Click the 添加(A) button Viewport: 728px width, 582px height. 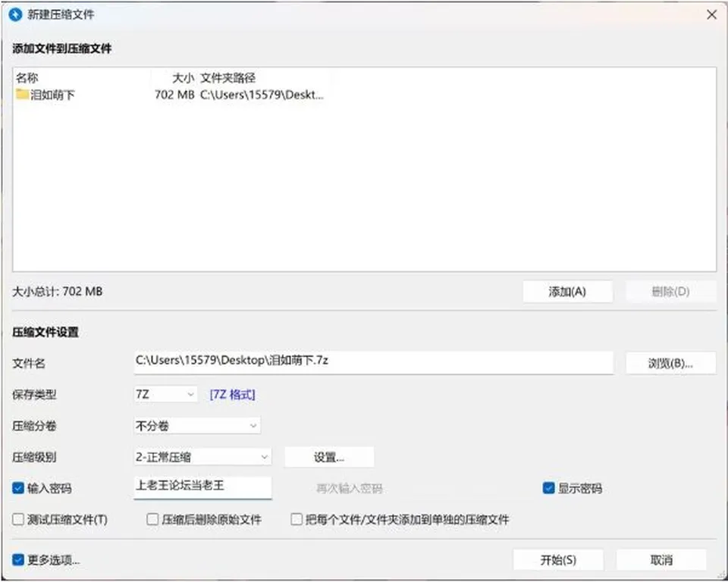567,292
